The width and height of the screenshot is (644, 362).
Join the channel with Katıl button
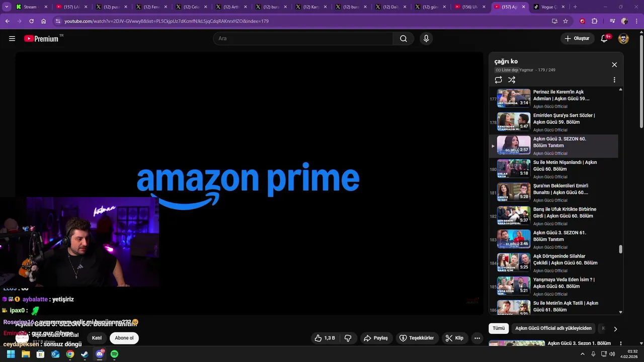click(x=97, y=338)
